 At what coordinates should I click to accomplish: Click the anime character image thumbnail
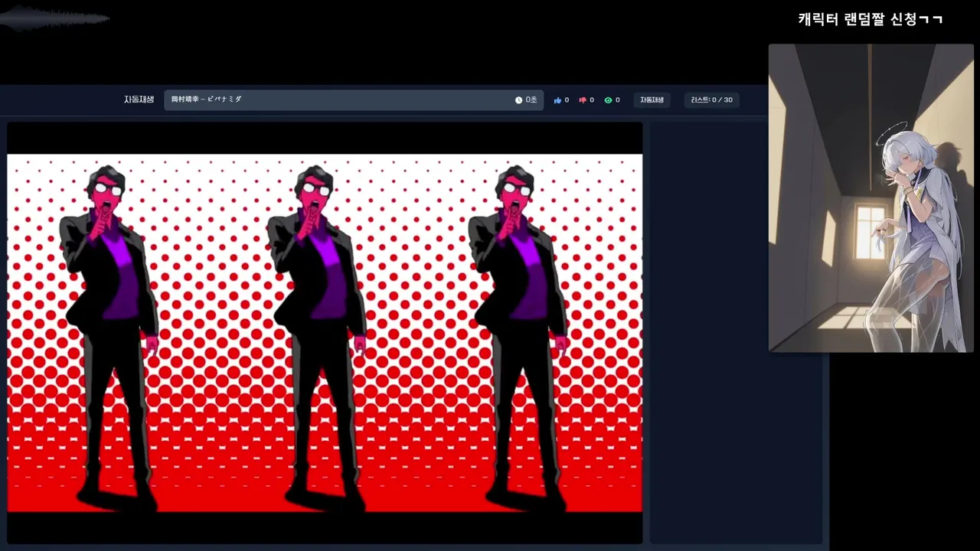point(871,198)
